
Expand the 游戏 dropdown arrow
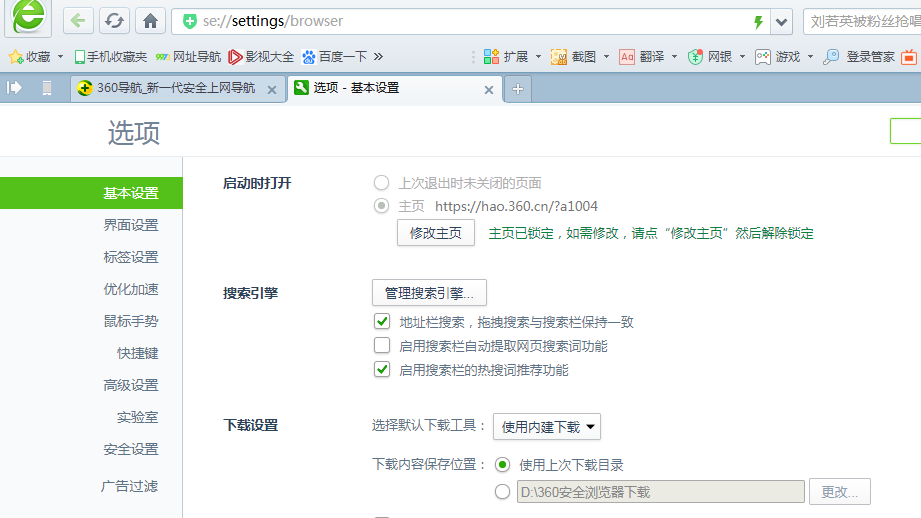pyautogui.click(x=811, y=57)
